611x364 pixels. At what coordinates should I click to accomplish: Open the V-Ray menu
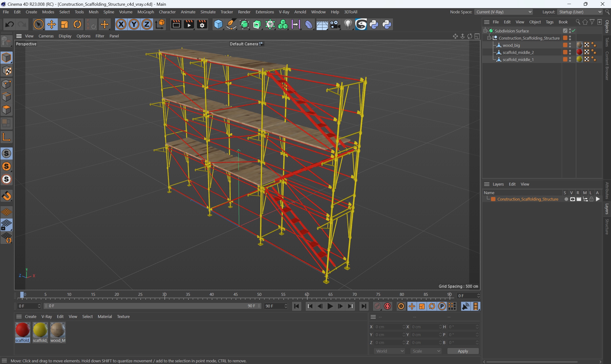[284, 12]
